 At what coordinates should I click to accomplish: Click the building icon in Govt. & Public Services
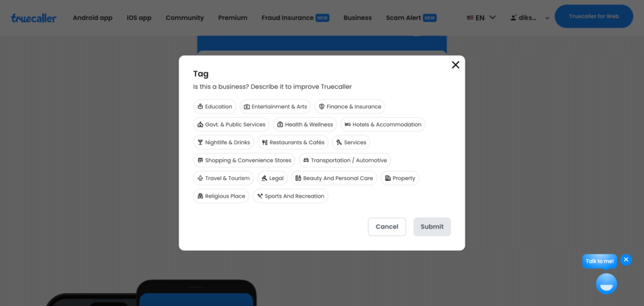pos(201,125)
